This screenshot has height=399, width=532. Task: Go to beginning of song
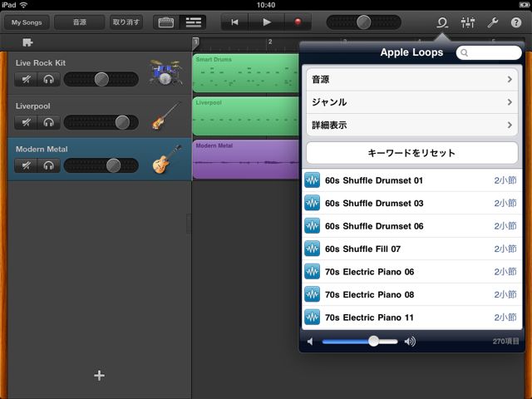tap(234, 22)
